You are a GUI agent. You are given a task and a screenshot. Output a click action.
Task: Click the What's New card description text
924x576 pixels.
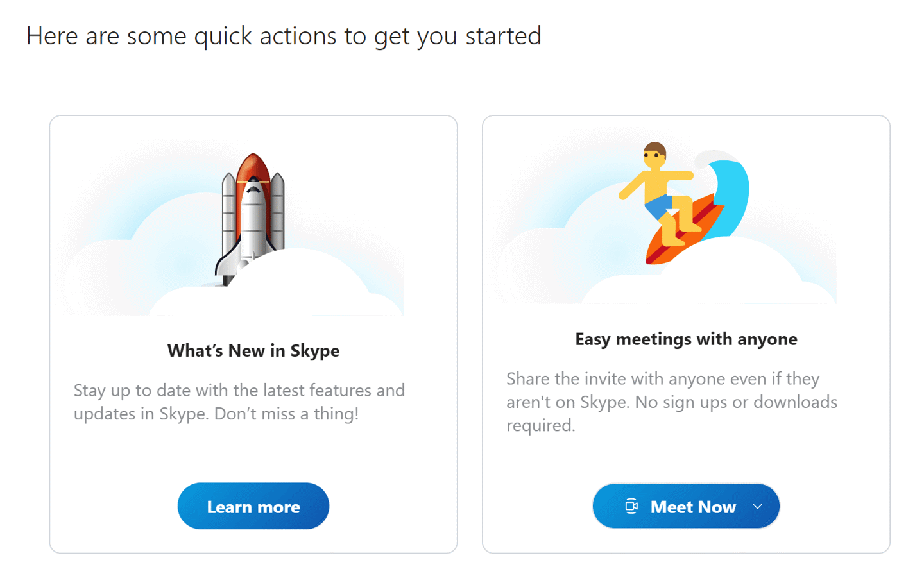[x=239, y=402]
